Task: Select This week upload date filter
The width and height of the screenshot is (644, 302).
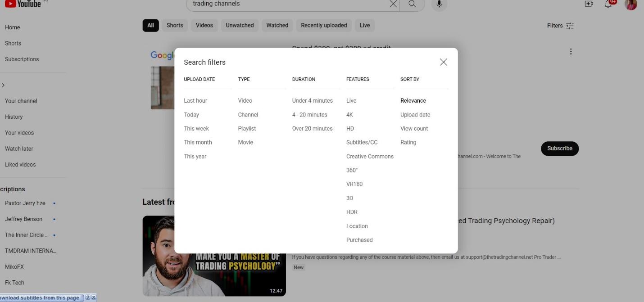Action: point(196,128)
